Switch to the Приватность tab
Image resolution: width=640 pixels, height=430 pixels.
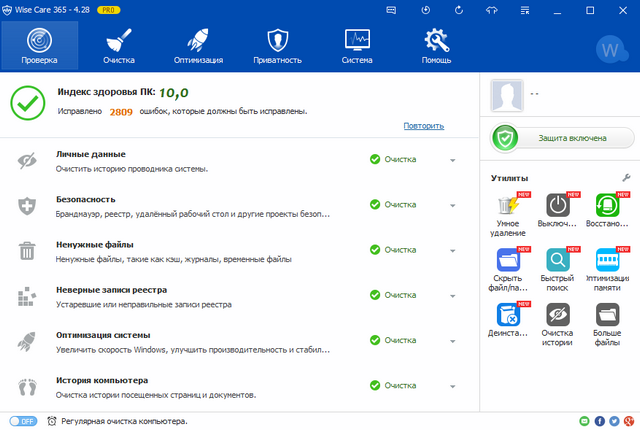pyautogui.click(x=277, y=45)
